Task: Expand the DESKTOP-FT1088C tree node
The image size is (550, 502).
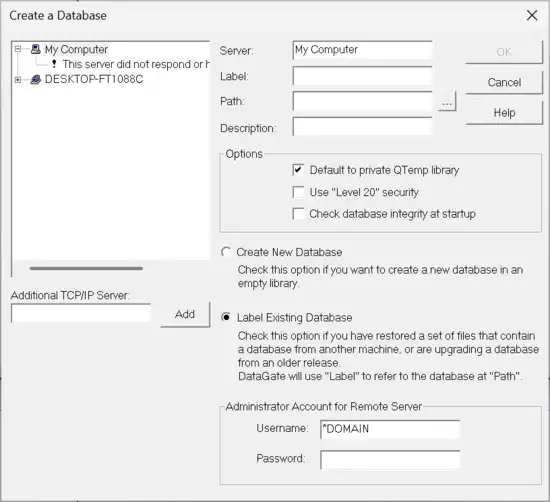Action: point(18,80)
